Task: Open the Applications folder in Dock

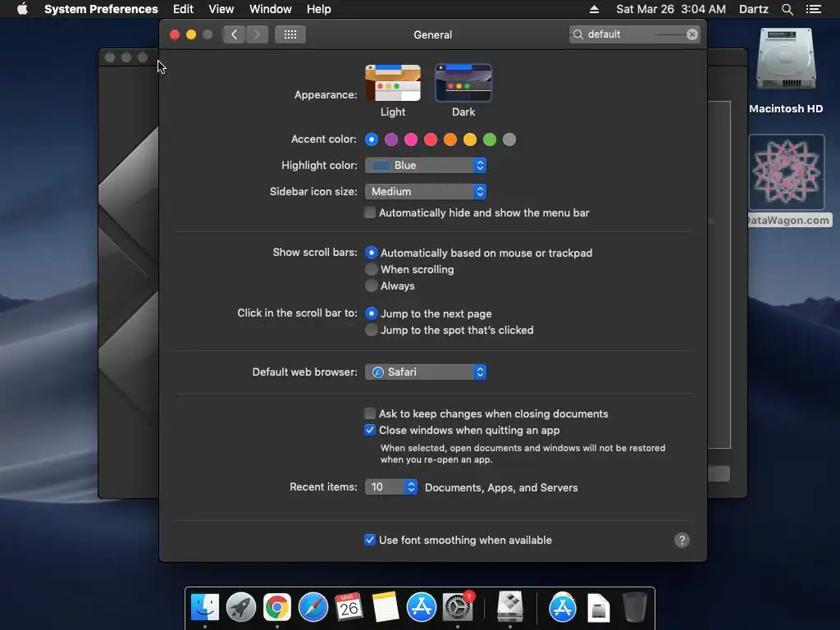Action: [x=563, y=608]
